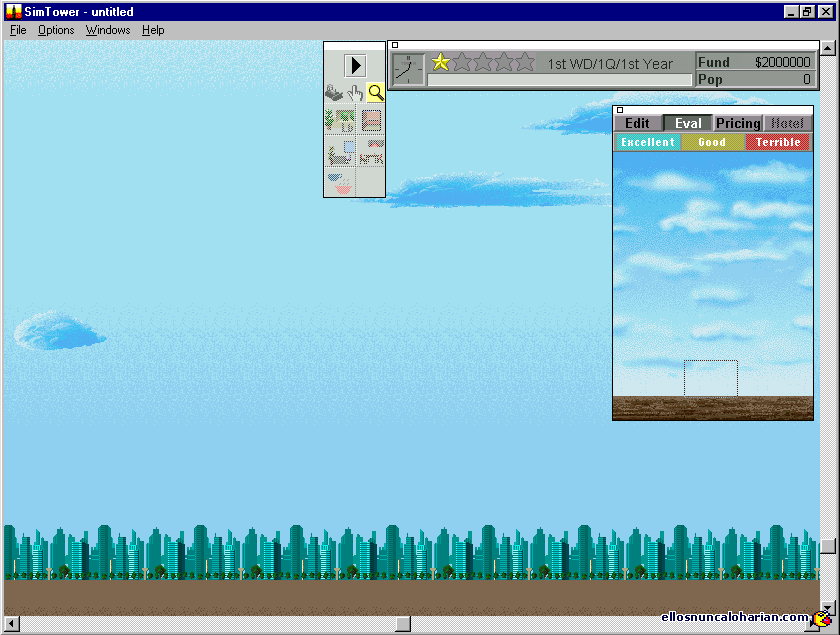This screenshot has width=840, height=635.
Task: Switch map window to Edit mode
Action: tap(637, 123)
